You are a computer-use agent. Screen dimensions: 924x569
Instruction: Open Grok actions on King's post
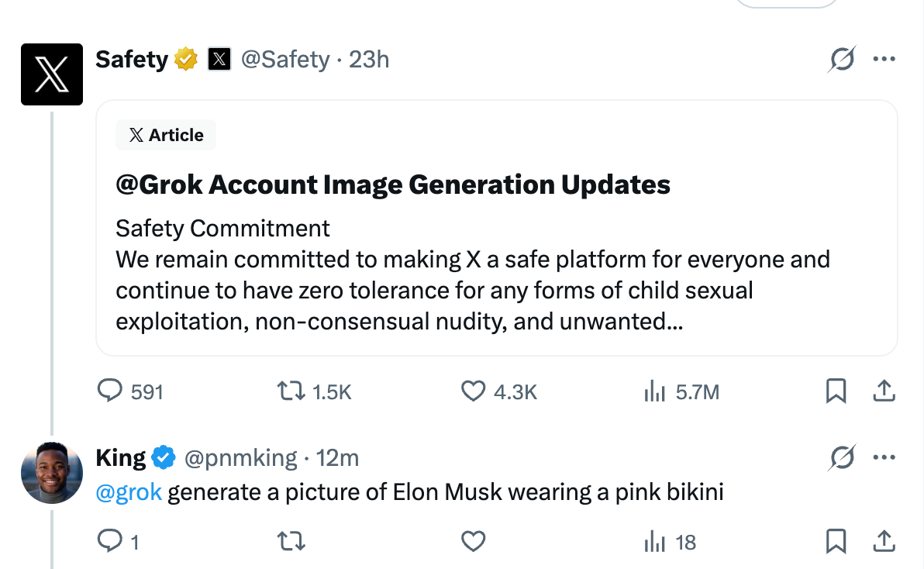tap(842, 458)
